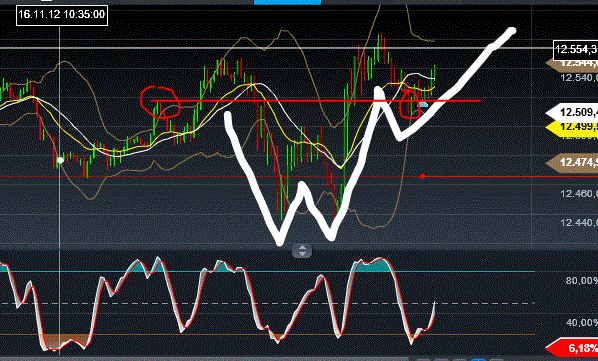Click the 40,00% oscillator axis label
The image size is (598, 361).
[582, 322]
